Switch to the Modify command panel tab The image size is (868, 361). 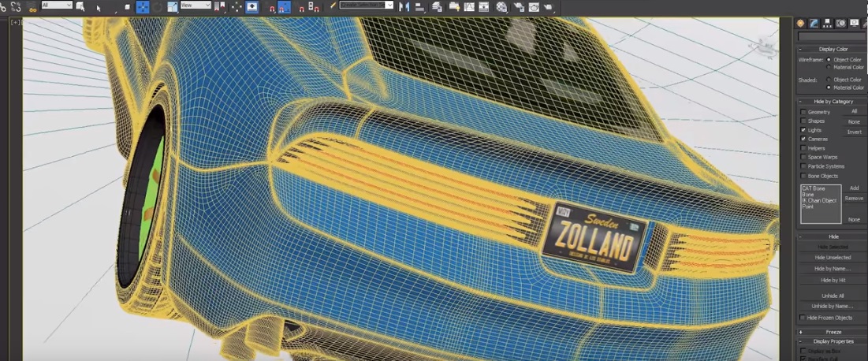814,24
